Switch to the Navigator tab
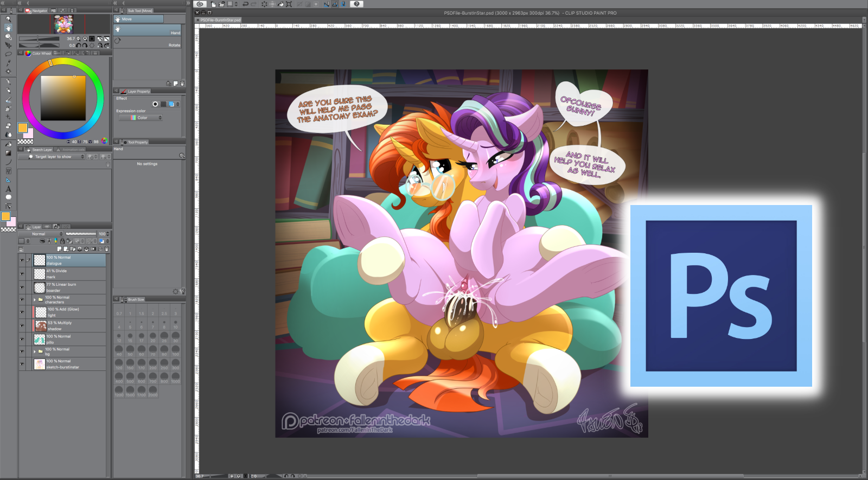The image size is (868, 480). pos(36,10)
